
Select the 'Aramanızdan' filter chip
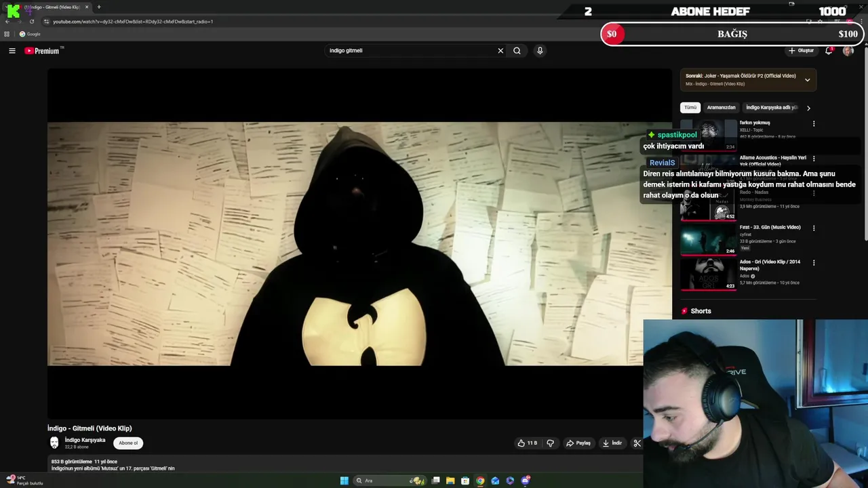pos(721,107)
